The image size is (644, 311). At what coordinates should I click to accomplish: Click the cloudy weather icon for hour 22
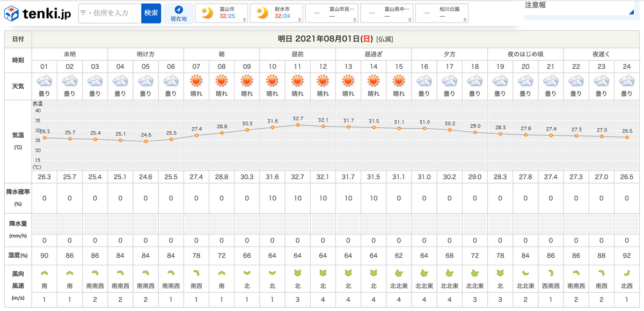(576, 81)
